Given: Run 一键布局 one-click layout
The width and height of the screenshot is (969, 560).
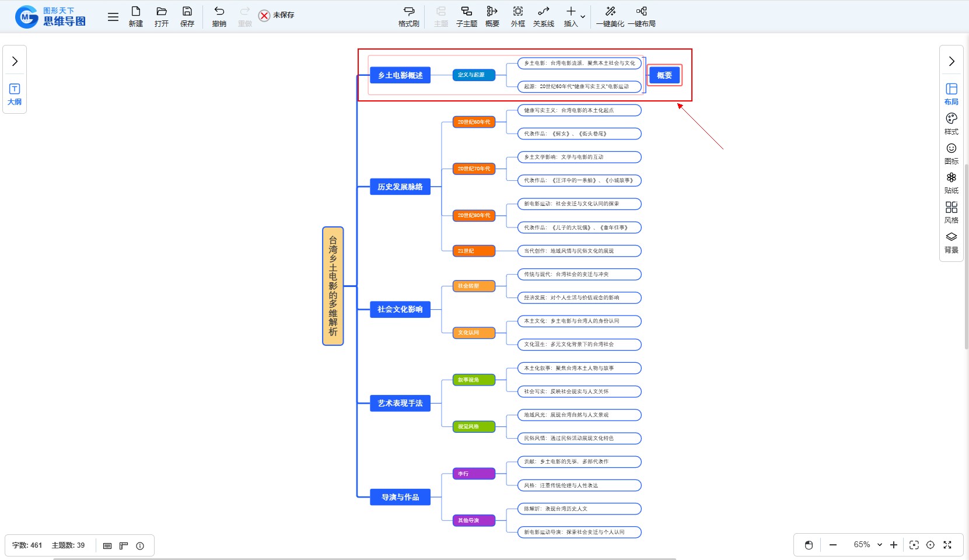Looking at the screenshot, I should click(641, 16).
